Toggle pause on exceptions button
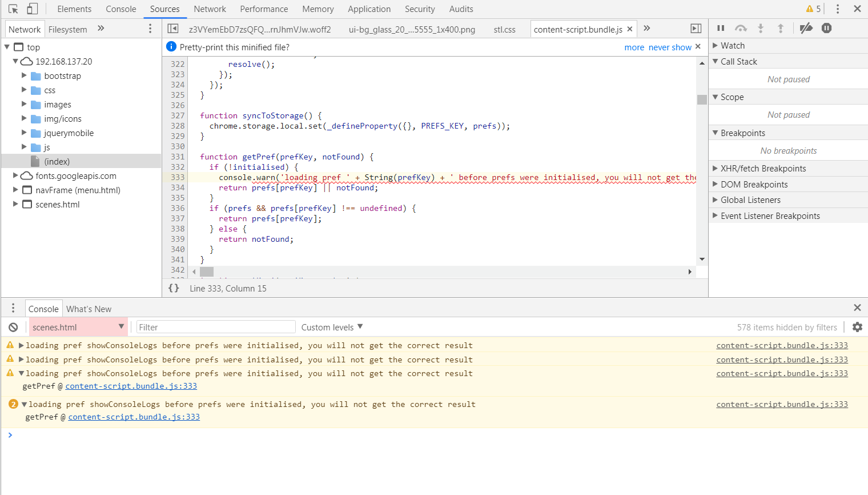Image resolution: width=868 pixels, height=495 pixels. (826, 28)
